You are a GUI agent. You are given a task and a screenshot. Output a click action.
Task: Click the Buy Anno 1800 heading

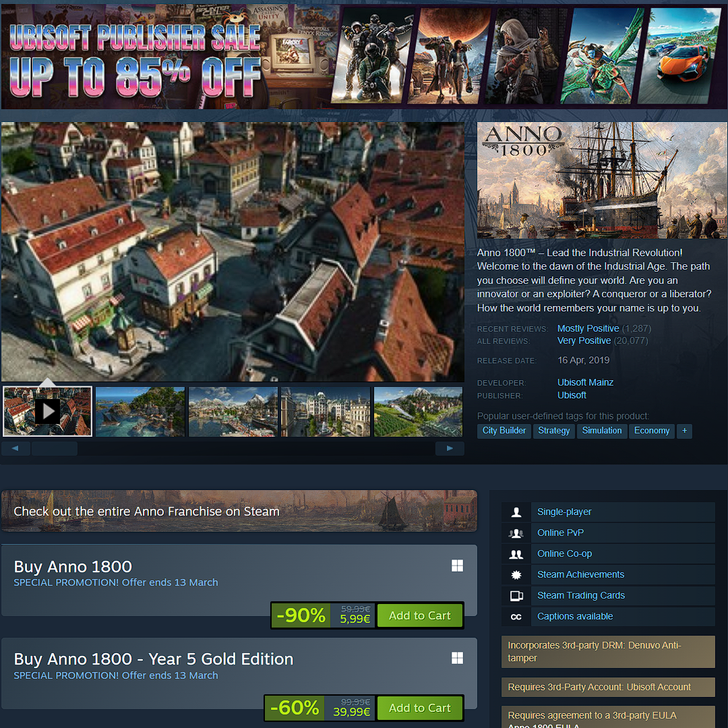73,567
